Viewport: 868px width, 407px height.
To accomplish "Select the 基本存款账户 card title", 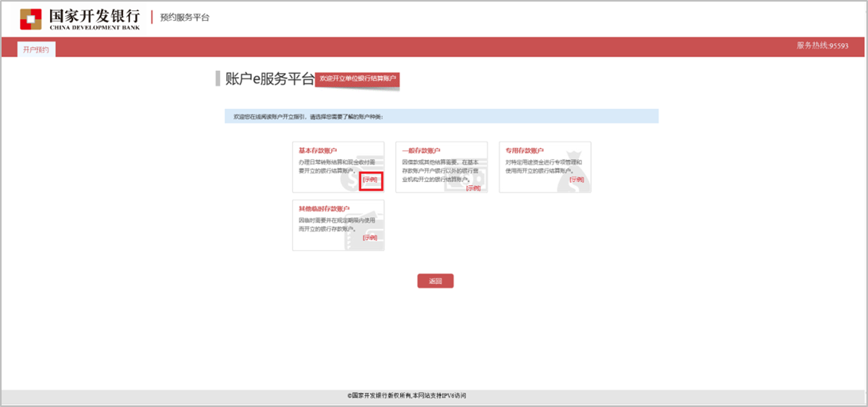I will point(318,150).
